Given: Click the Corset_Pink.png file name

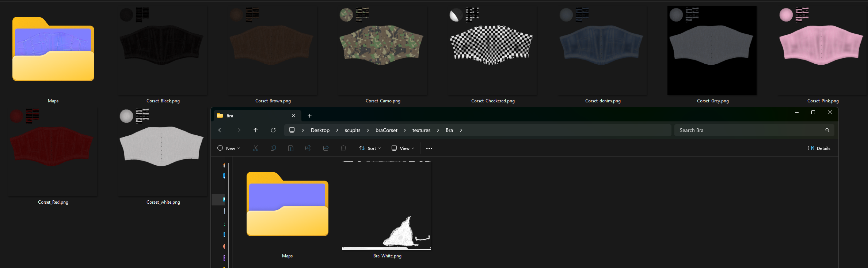Looking at the screenshot, I should point(823,101).
